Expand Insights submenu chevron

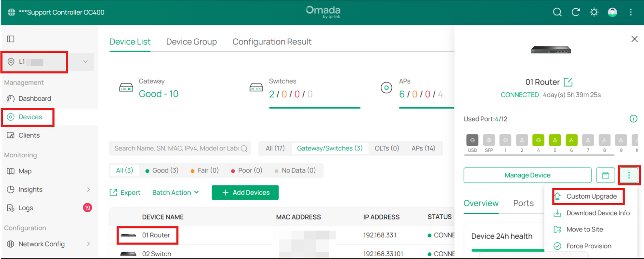point(88,190)
